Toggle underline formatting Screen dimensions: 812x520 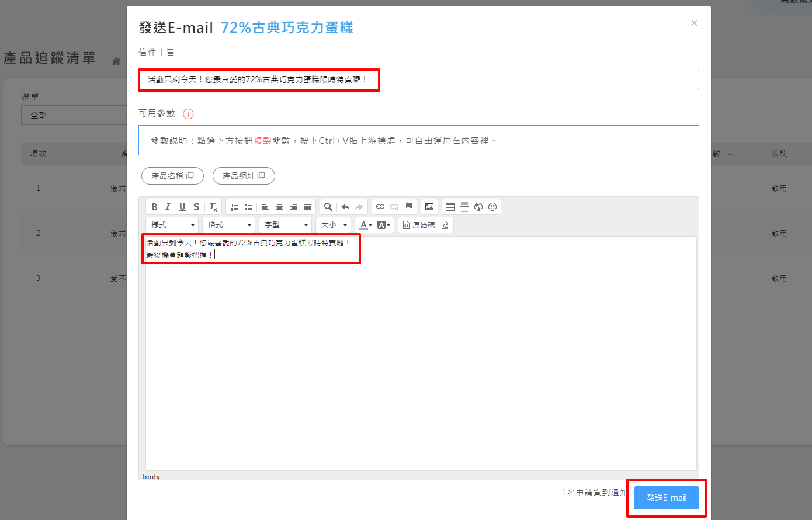click(182, 207)
